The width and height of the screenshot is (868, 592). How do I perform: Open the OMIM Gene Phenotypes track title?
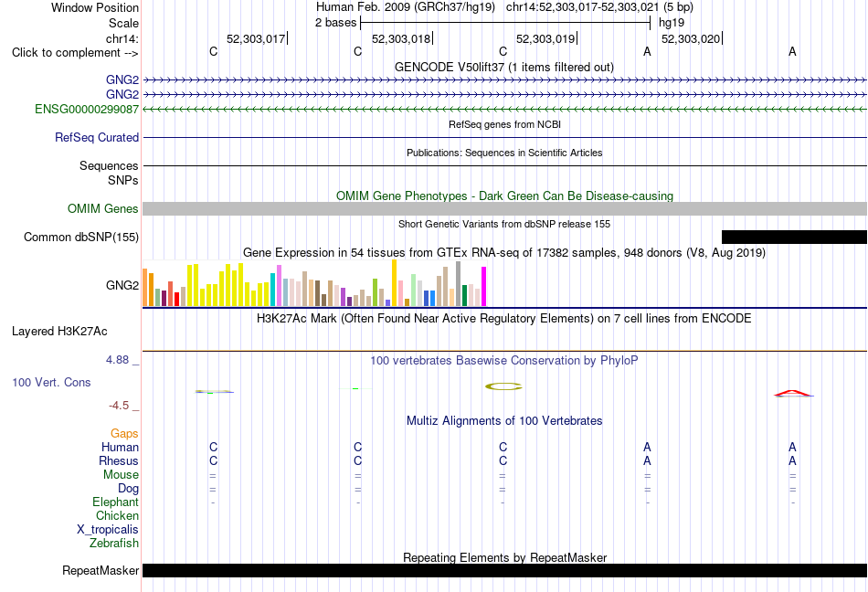504,196
